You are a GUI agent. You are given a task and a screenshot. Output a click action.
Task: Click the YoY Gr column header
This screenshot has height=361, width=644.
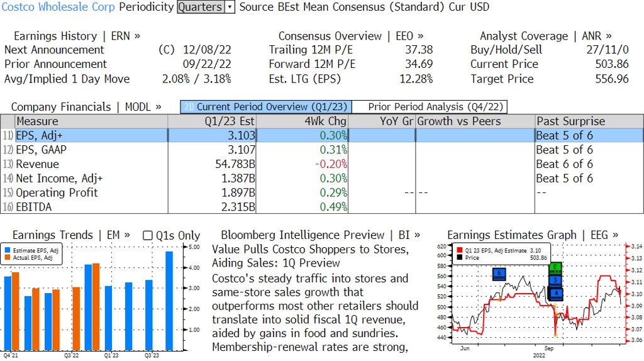click(x=382, y=121)
